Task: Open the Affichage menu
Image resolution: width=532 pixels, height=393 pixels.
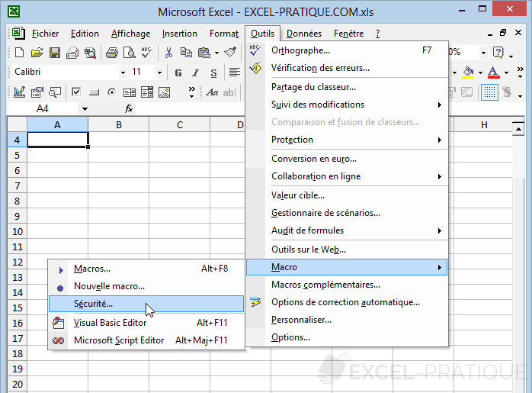Action: pyautogui.click(x=130, y=34)
